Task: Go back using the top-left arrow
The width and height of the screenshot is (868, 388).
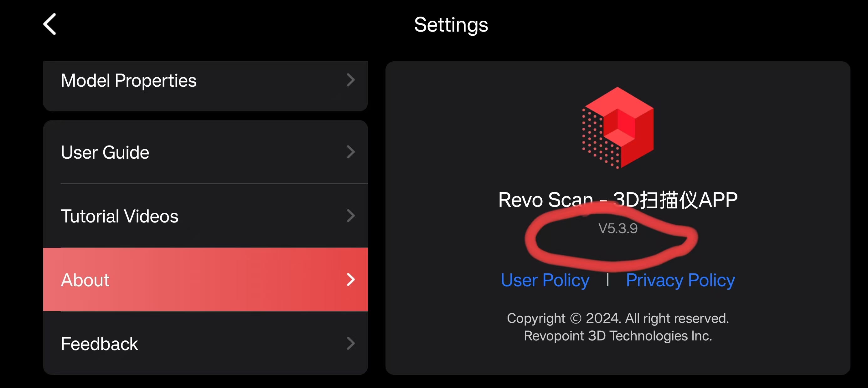Action: click(x=50, y=24)
